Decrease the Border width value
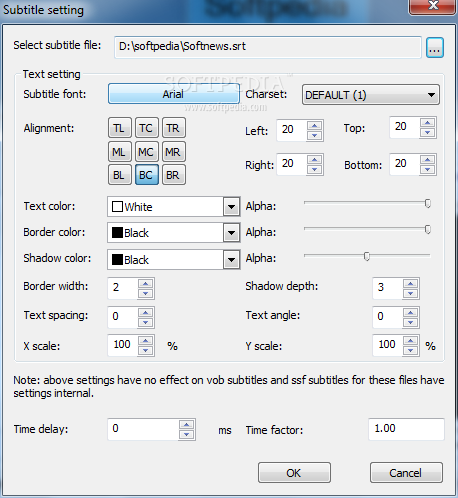The height and width of the screenshot is (498, 458). pyautogui.click(x=146, y=293)
